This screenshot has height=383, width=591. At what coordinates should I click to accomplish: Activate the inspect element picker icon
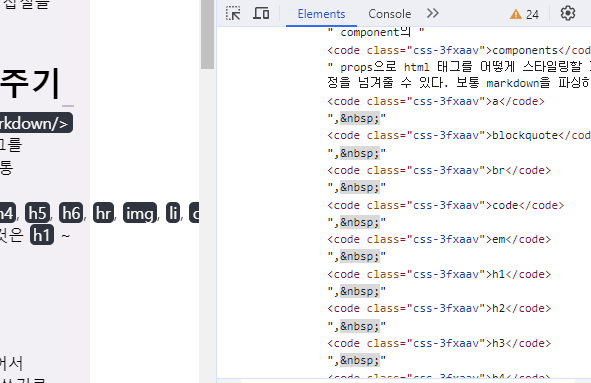(x=233, y=14)
